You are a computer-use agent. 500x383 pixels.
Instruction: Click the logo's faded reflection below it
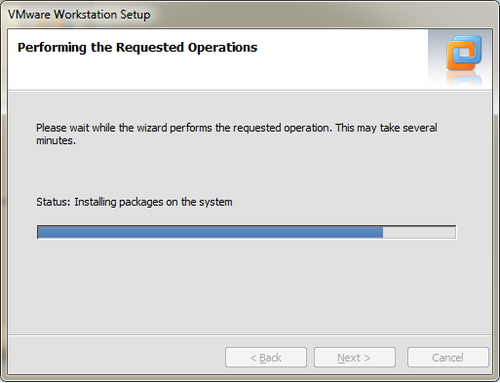click(464, 80)
